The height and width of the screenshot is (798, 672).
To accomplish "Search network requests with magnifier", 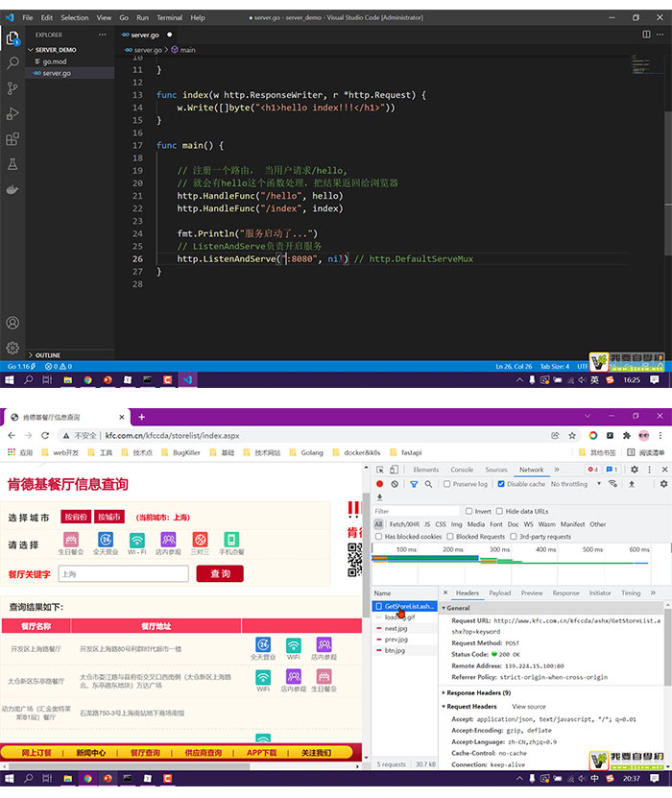I will pyautogui.click(x=429, y=484).
